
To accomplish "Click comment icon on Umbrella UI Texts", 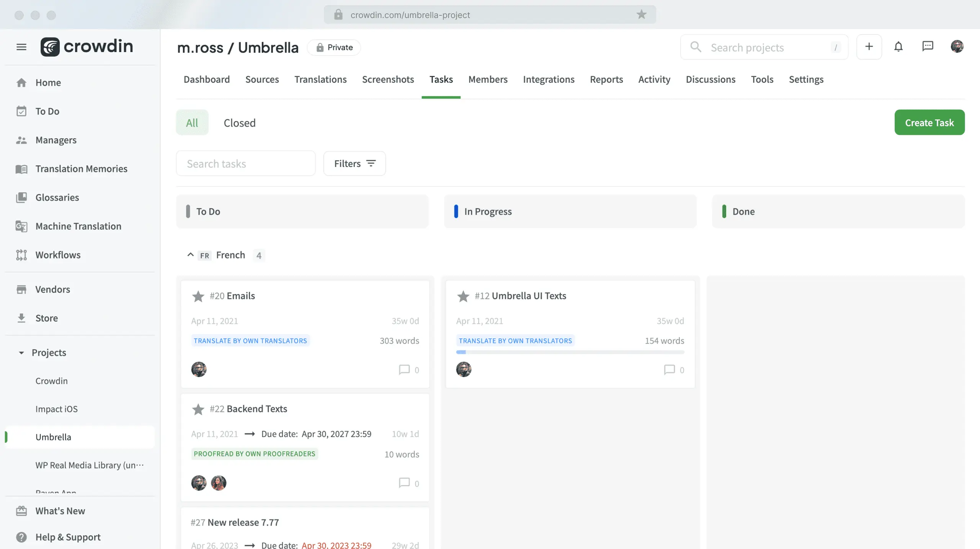I will pos(669,369).
